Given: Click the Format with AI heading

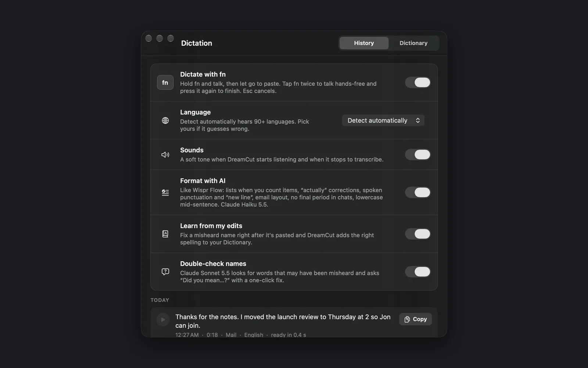Looking at the screenshot, I should pyautogui.click(x=203, y=181).
